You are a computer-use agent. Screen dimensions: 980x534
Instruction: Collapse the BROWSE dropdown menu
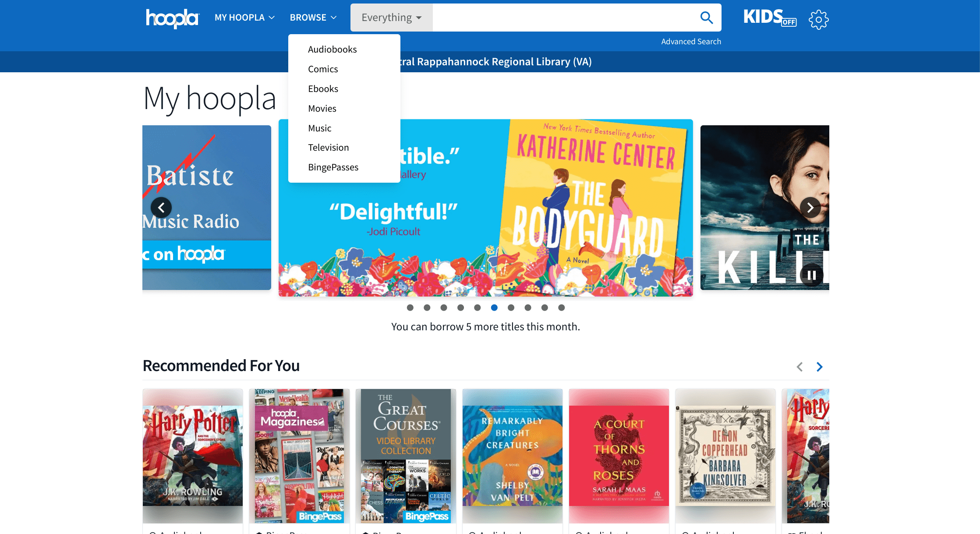point(313,18)
